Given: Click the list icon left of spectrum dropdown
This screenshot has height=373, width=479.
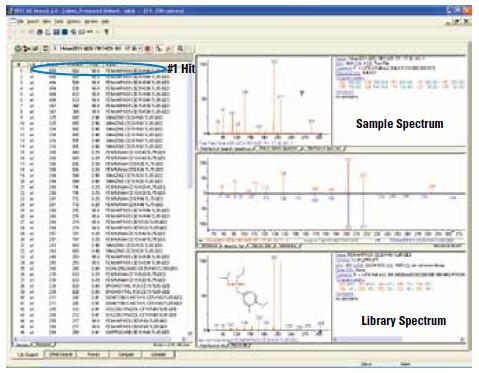Looking at the screenshot, I should (x=46, y=48).
